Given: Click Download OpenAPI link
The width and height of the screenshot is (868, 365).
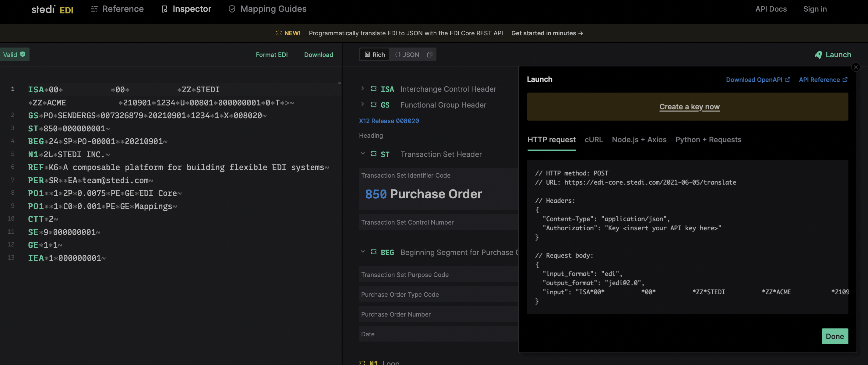Looking at the screenshot, I should tap(758, 80).
